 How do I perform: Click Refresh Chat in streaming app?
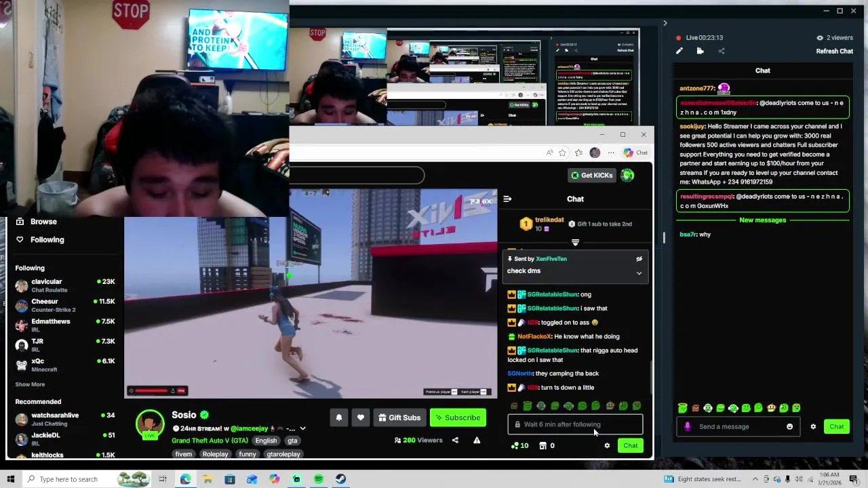point(834,52)
